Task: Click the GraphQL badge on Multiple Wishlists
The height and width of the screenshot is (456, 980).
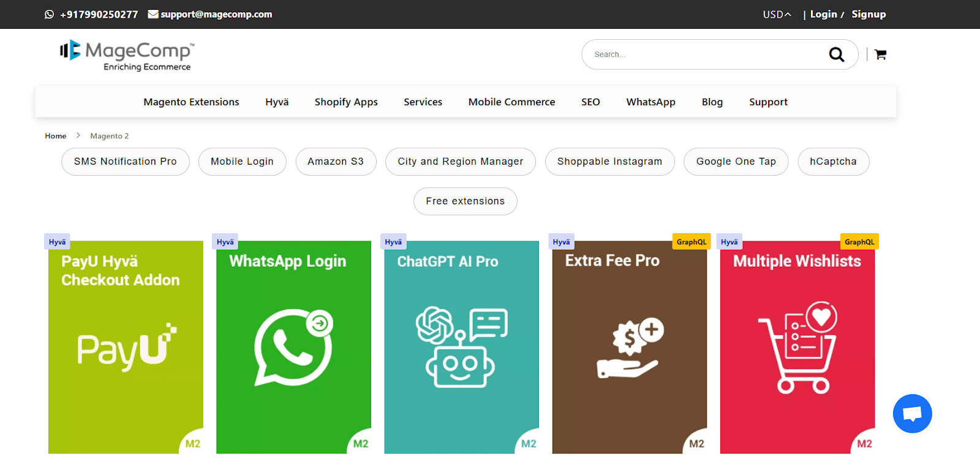Action: [859, 242]
